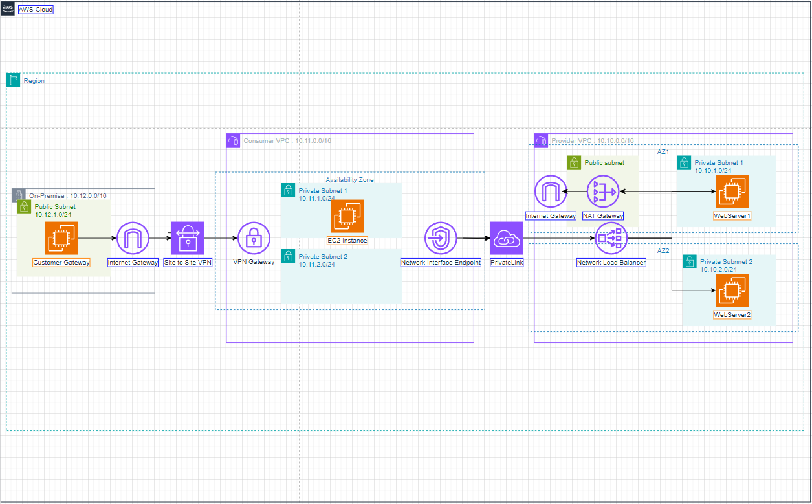Select the On-Premise : 10.12.0.0/16 title
This screenshot has height=504, width=812.
coord(68,195)
